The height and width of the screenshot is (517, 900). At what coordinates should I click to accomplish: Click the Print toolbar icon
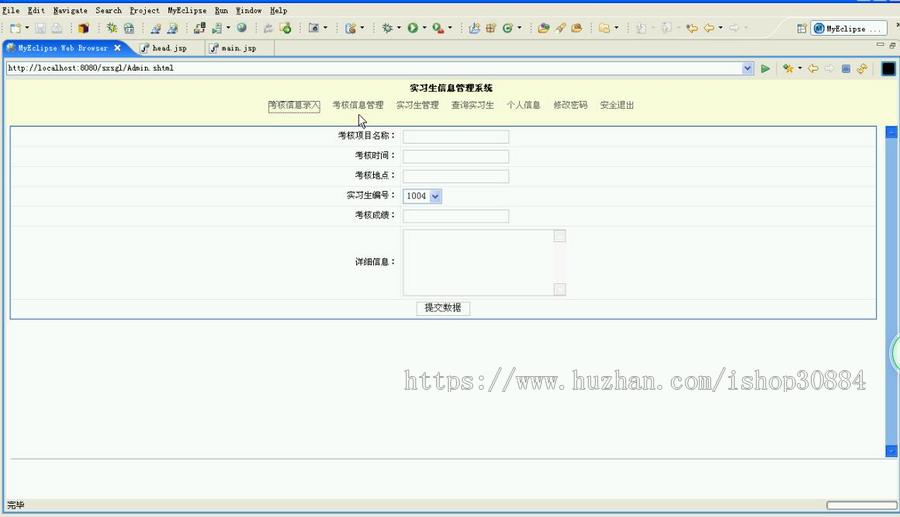(x=57, y=28)
